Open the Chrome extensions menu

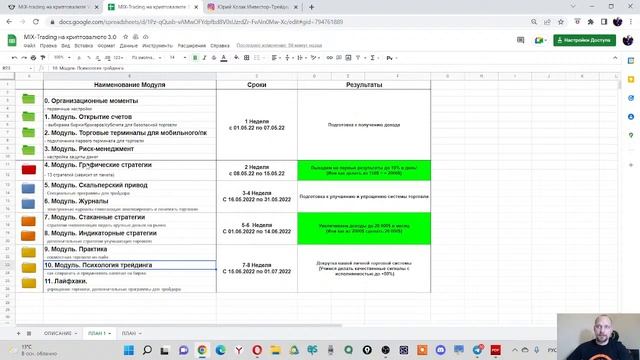(590, 22)
